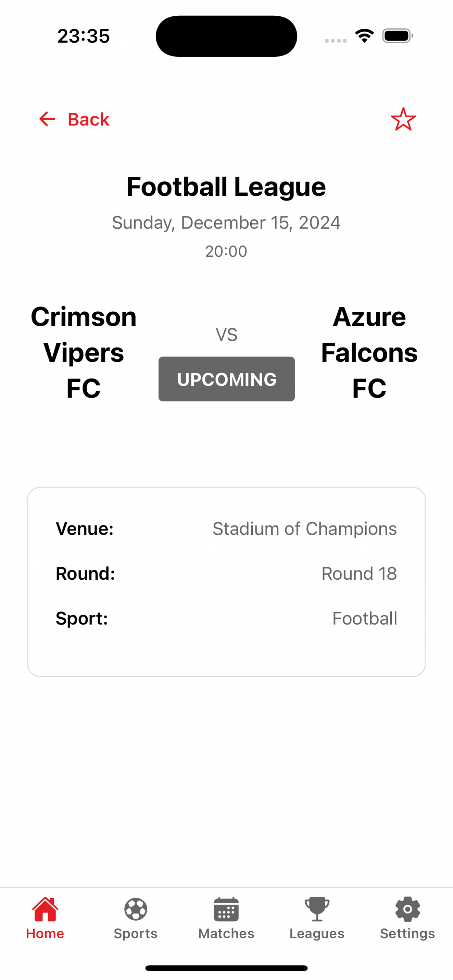
Task: Tap the battery indicator in status bar
Action: point(398,36)
